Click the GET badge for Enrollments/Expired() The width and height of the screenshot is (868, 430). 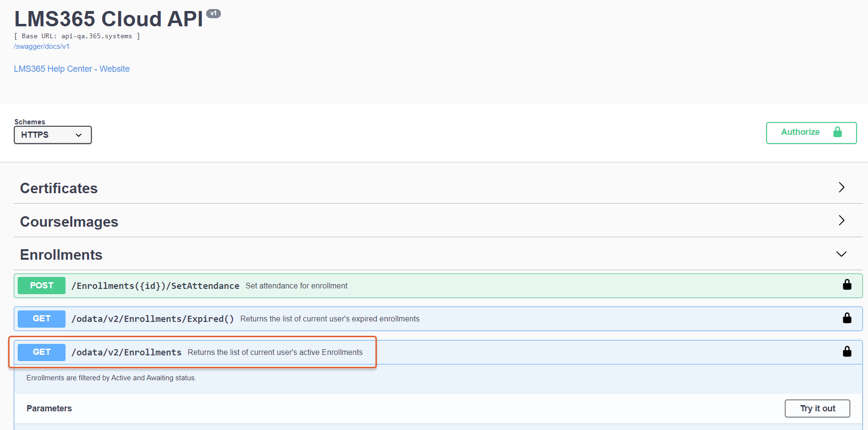click(x=42, y=319)
